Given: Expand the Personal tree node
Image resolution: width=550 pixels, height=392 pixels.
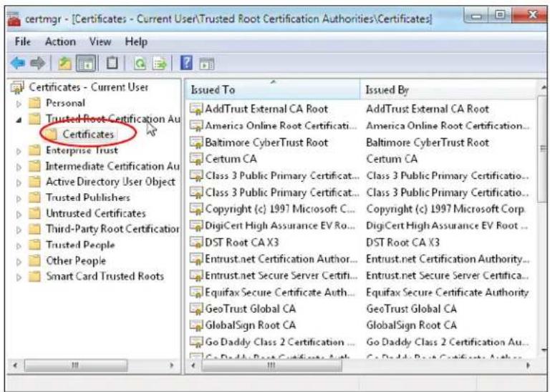Looking at the screenshot, I should tap(19, 104).
